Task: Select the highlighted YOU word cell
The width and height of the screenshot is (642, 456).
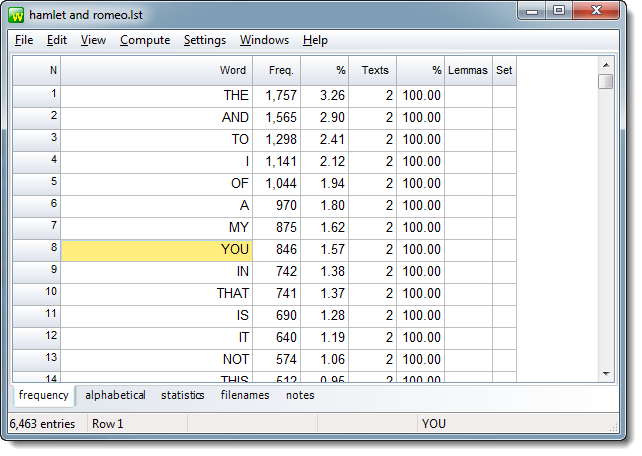Action: coord(157,249)
